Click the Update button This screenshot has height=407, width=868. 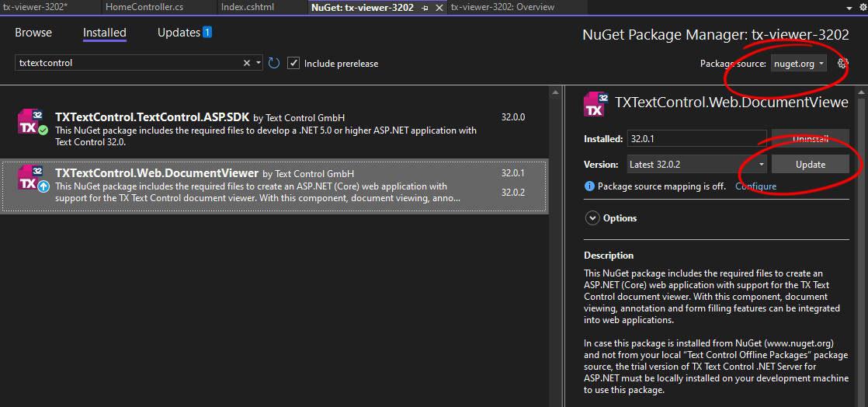point(811,165)
